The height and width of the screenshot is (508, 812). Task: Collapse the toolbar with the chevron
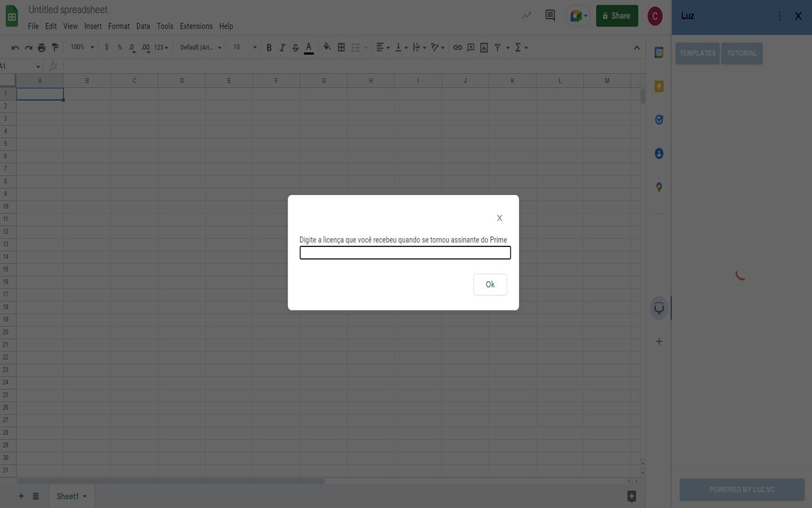637,48
